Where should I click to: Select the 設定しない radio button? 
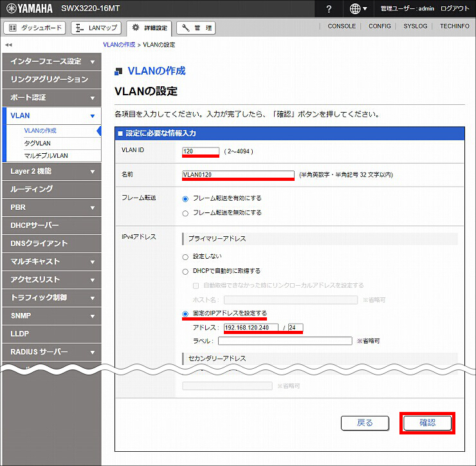click(185, 257)
